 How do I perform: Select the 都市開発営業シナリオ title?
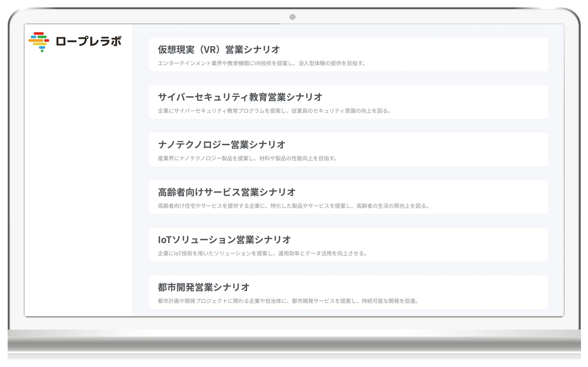(x=204, y=287)
